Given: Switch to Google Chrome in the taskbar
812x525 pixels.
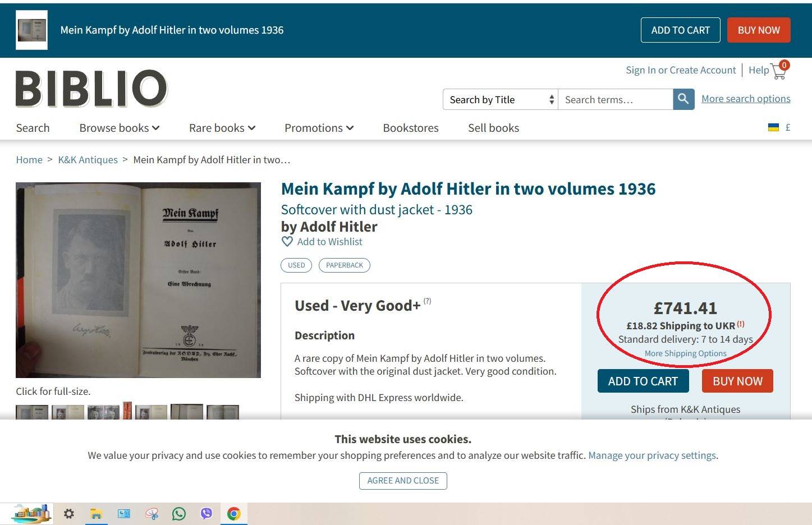Looking at the screenshot, I should [234, 514].
